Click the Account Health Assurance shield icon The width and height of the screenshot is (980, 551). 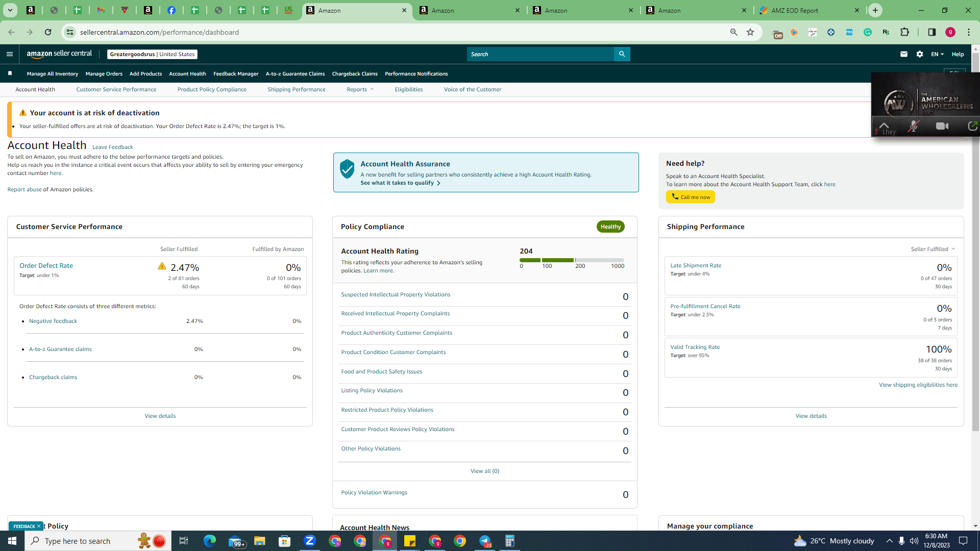tap(347, 169)
